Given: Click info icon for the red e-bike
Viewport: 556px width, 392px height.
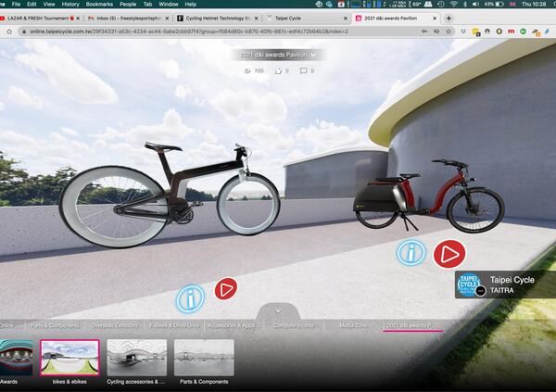Looking at the screenshot, I should [411, 252].
